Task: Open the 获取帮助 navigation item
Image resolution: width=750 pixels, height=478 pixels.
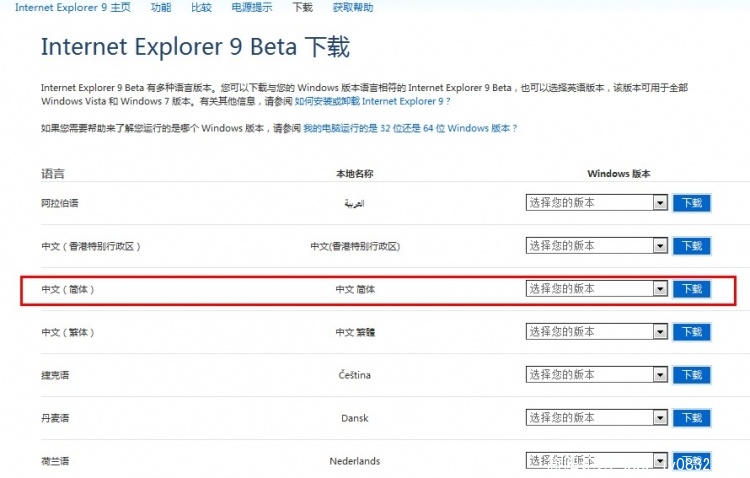Action: pyautogui.click(x=353, y=7)
